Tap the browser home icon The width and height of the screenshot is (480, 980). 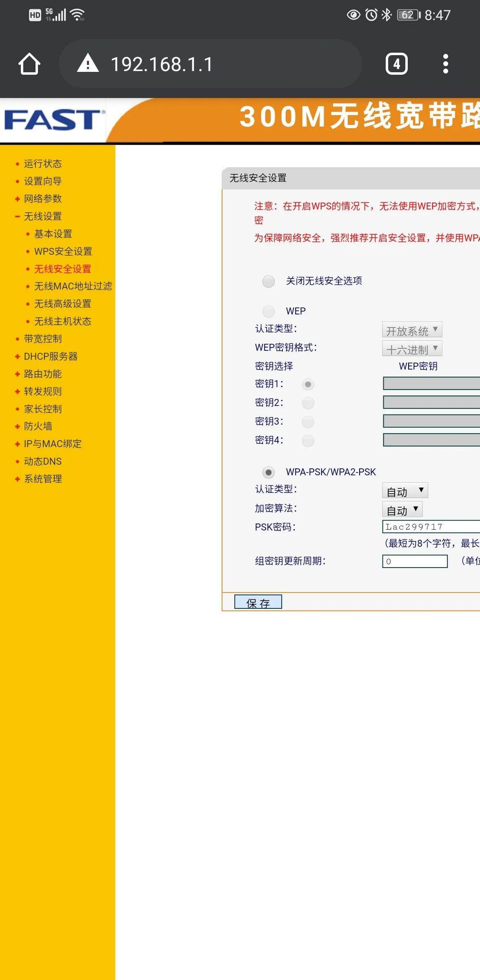29,64
